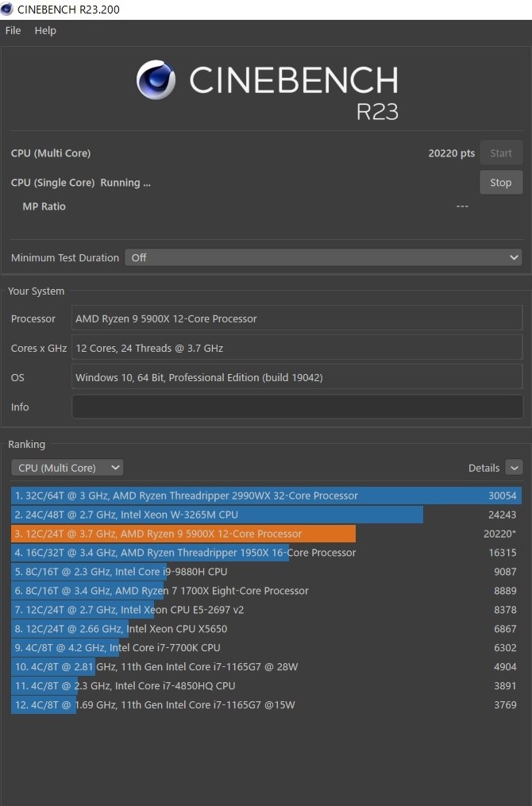This screenshot has width=532, height=806.
Task: Select the Threadripper 2990WX ranking row
Action: tap(266, 496)
